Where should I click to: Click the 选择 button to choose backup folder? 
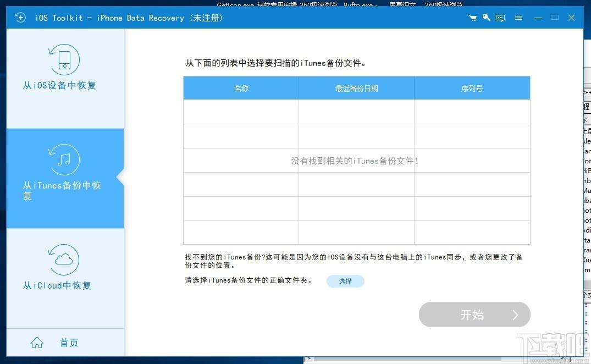pos(345,281)
